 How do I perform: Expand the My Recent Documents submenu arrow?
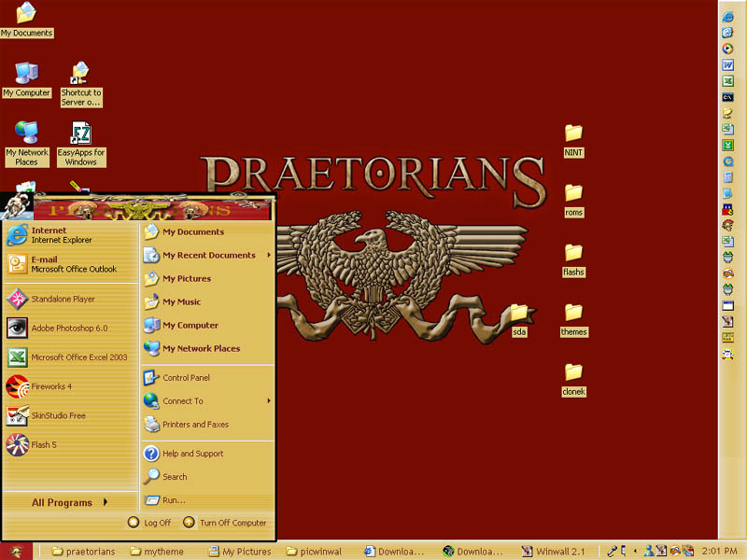(269, 255)
